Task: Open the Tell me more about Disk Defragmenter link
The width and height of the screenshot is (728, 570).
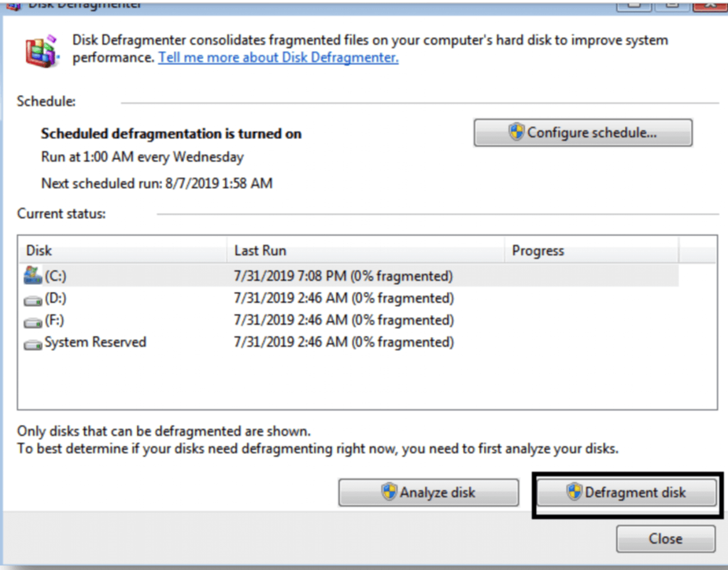Action: point(278,57)
